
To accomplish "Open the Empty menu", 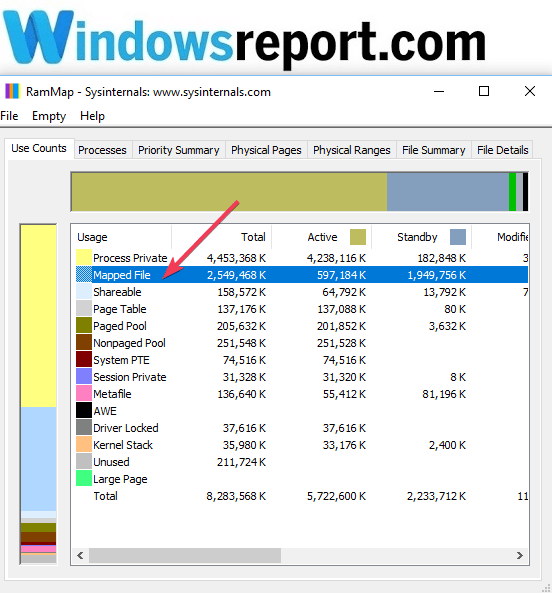I will pos(49,116).
